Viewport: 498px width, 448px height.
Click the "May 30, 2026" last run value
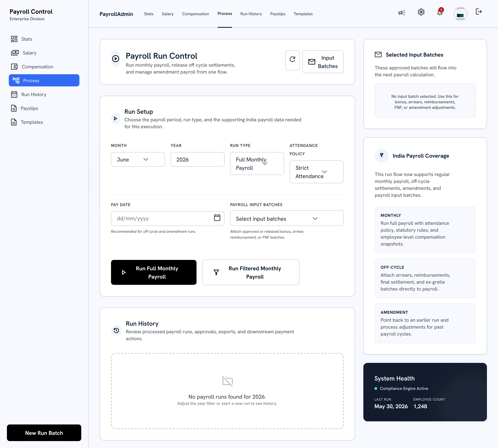[x=391, y=406]
